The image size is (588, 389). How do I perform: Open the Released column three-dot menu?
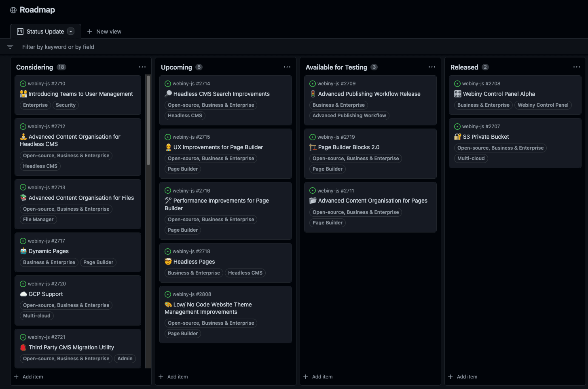pos(577,67)
